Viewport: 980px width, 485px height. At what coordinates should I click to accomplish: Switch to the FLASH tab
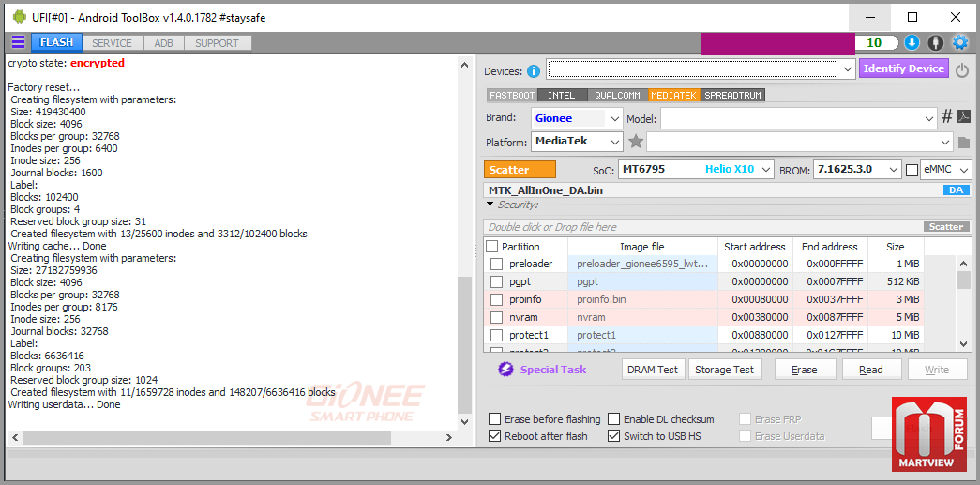56,42
